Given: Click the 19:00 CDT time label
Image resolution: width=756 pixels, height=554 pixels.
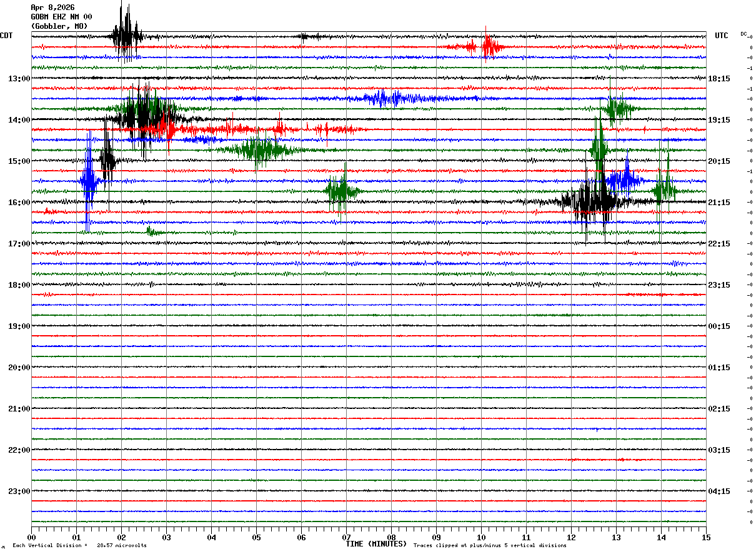Looking at the screenshot, I should 19,326.
